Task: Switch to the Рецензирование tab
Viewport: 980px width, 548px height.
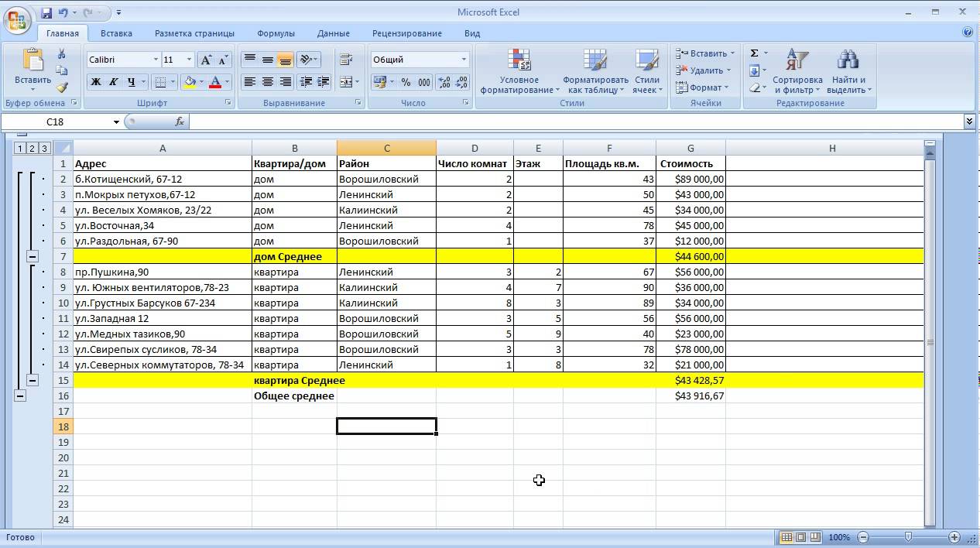Action: 406,33
